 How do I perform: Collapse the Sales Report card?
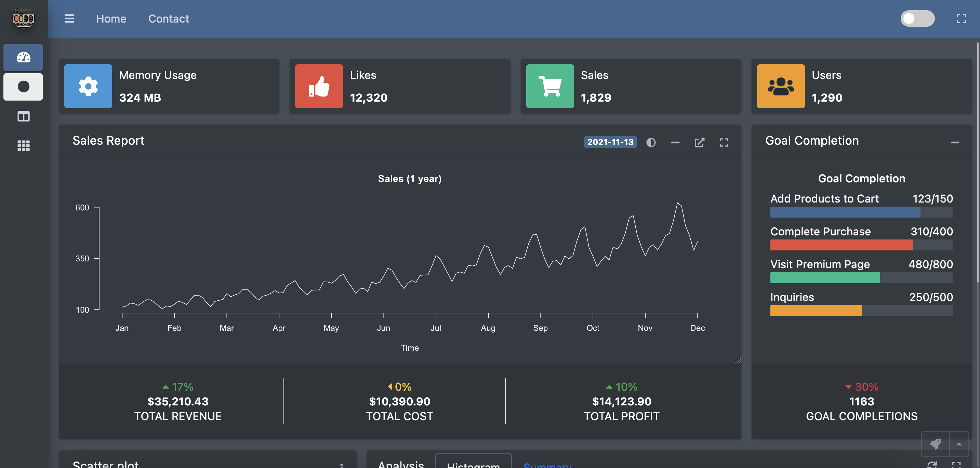675,143
